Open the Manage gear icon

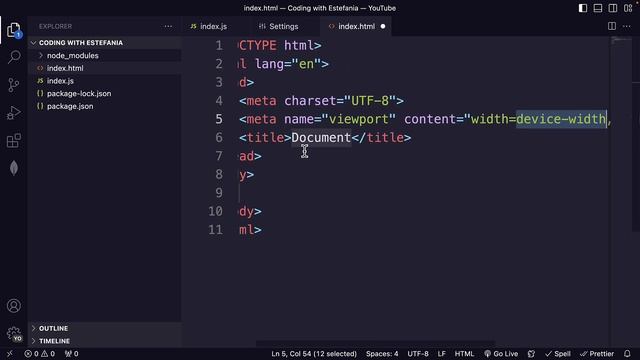13,334
